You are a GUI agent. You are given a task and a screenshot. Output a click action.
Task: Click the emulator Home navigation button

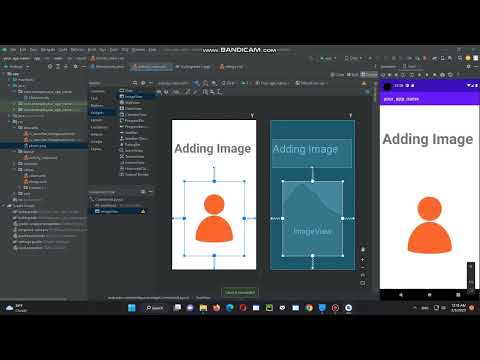429,295
